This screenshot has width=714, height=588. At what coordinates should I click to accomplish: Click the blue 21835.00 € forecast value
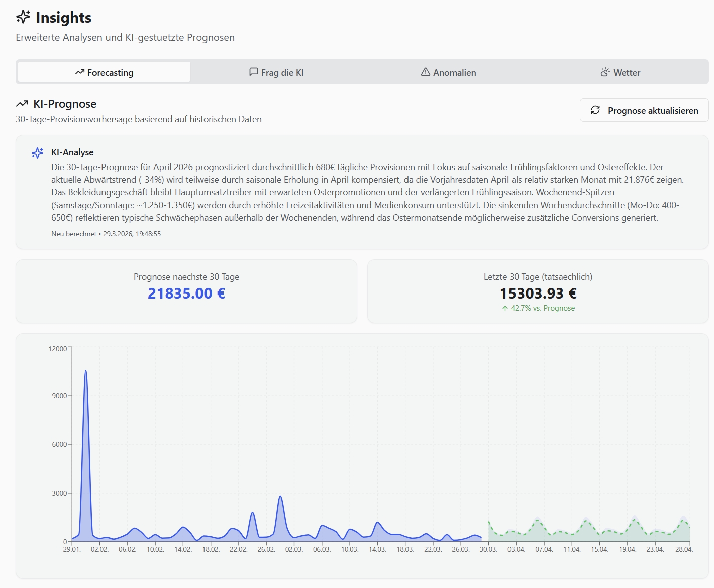[x=186, y=293]
